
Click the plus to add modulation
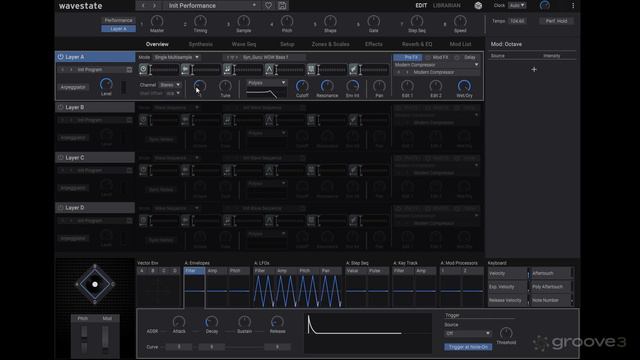(x=534, y=70)
